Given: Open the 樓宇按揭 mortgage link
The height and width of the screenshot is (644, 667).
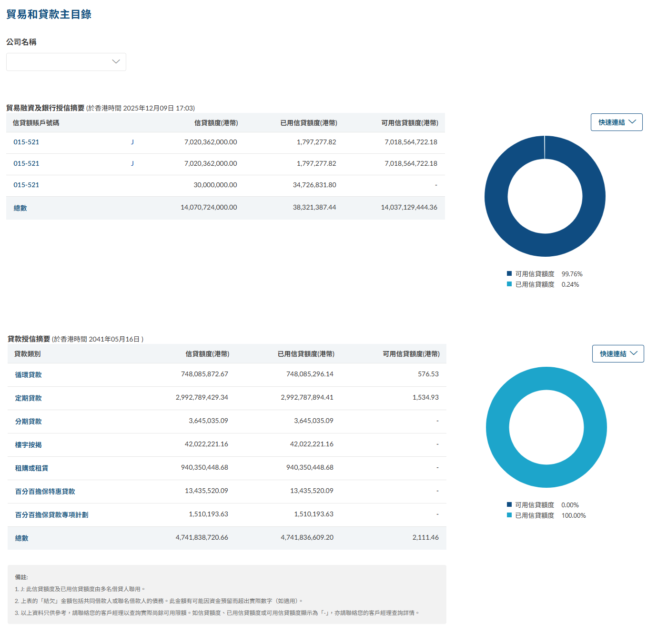Looking at the screenshot, I should point(28,445).
